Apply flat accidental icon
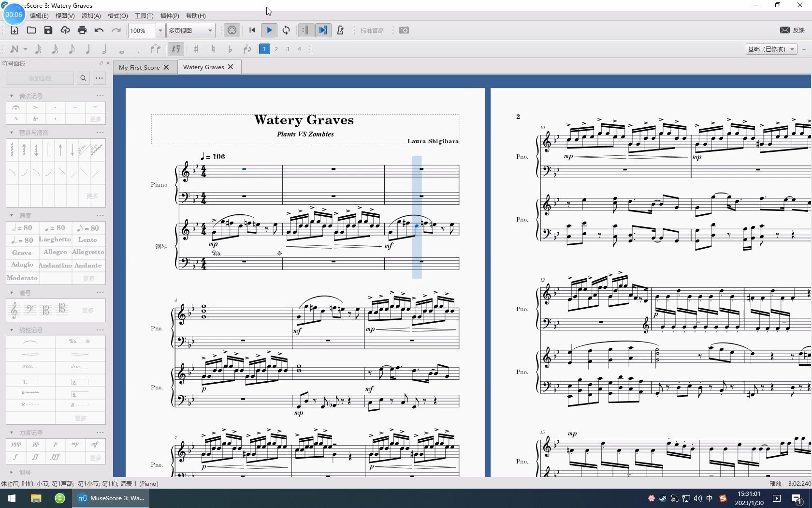812x508 pixels. [230, 49]
